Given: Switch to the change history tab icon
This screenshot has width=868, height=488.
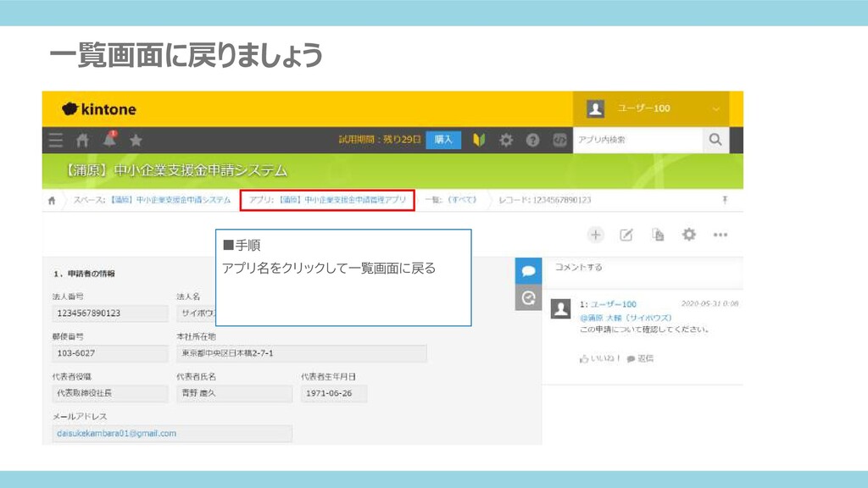Looking at the screenshot, I should (528, 297).
